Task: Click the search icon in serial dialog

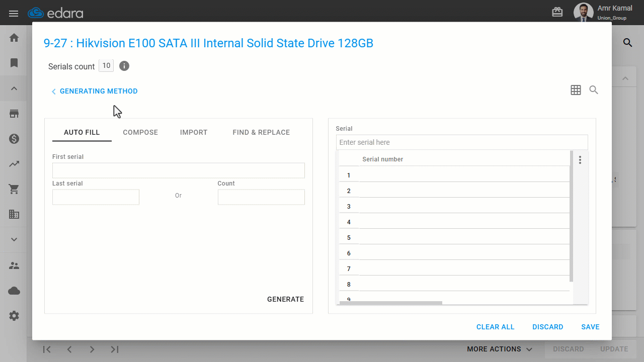Action: (594, 90)
